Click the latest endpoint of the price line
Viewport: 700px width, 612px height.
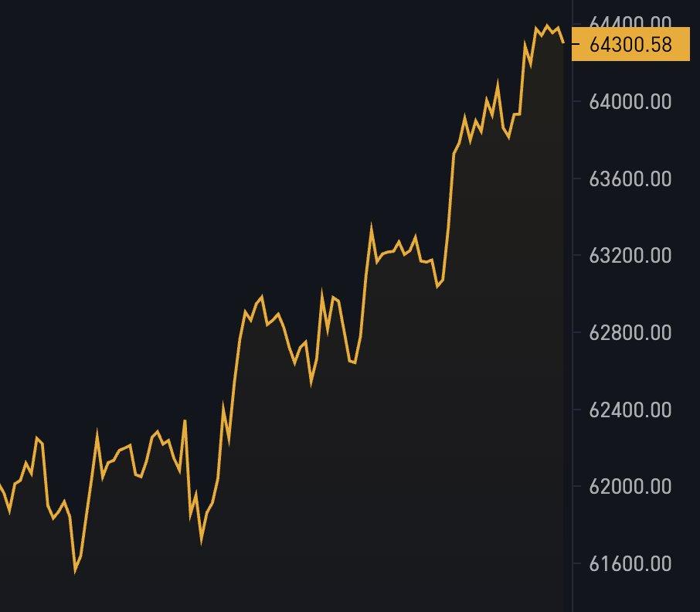coord(563,42)
